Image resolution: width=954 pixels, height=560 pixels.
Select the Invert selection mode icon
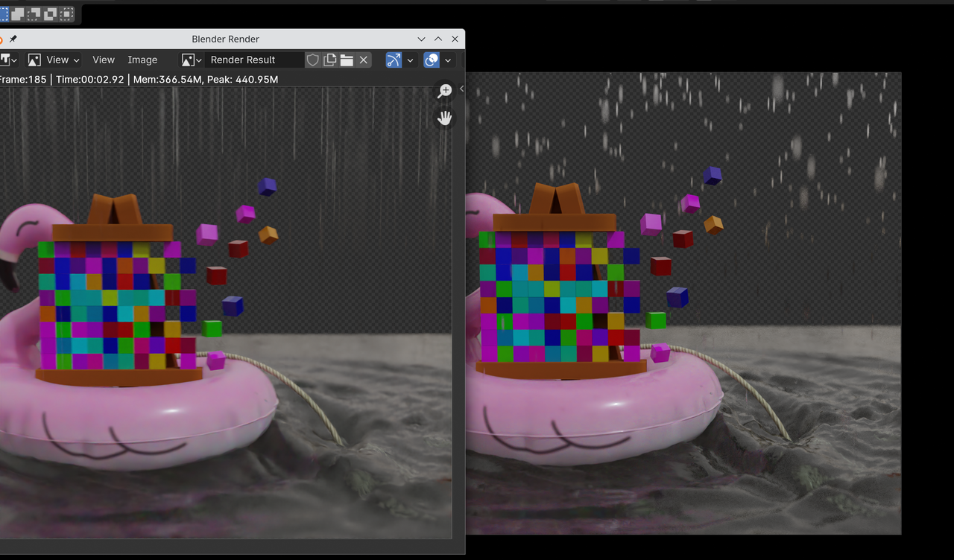click(x=50, y=13)
